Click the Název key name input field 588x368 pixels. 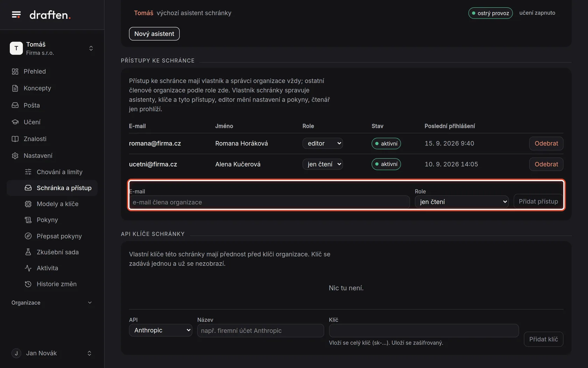(x=260, y=330)
